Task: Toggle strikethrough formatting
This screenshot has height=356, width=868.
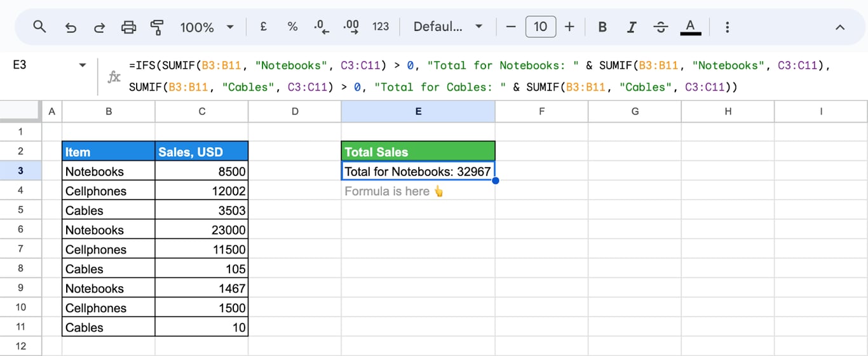Action: point(661,27)
